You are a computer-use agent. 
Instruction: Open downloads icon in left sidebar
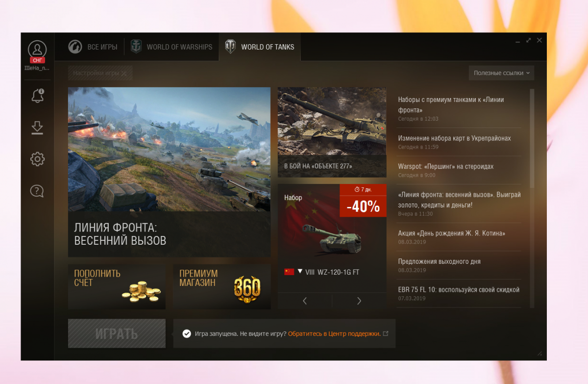37,128
